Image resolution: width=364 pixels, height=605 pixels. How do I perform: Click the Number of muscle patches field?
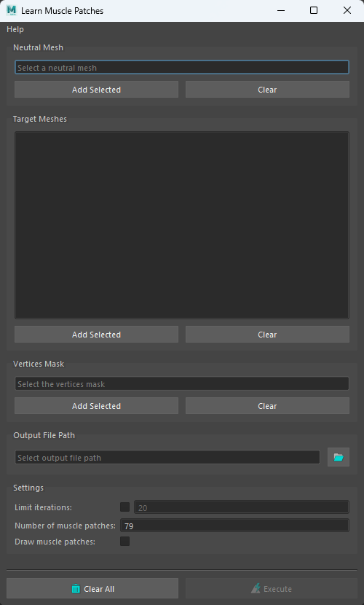234,526
